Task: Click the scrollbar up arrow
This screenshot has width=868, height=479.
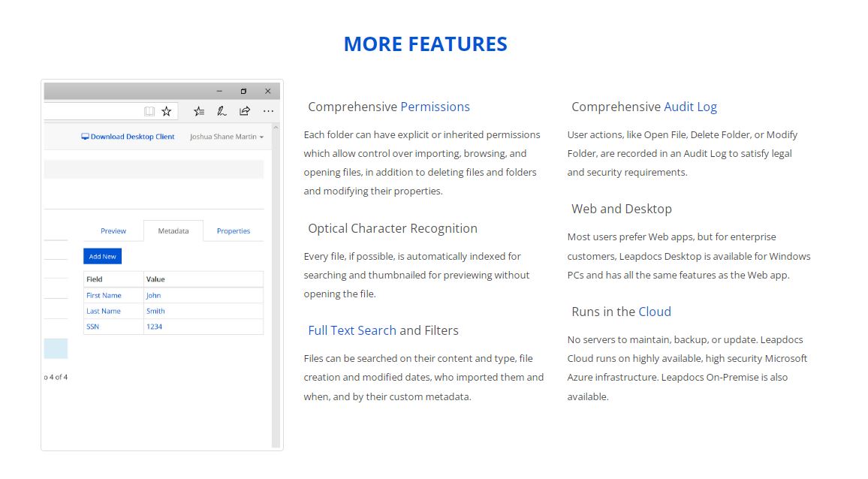Action: 276,128
